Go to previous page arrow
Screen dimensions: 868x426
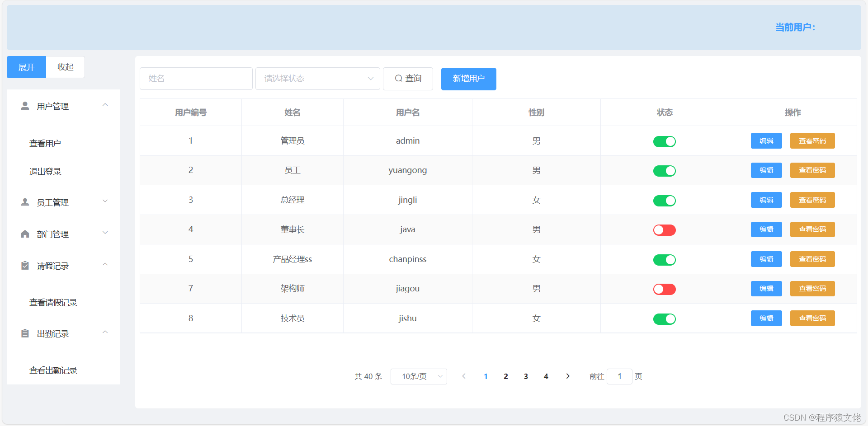click(464, 376)
